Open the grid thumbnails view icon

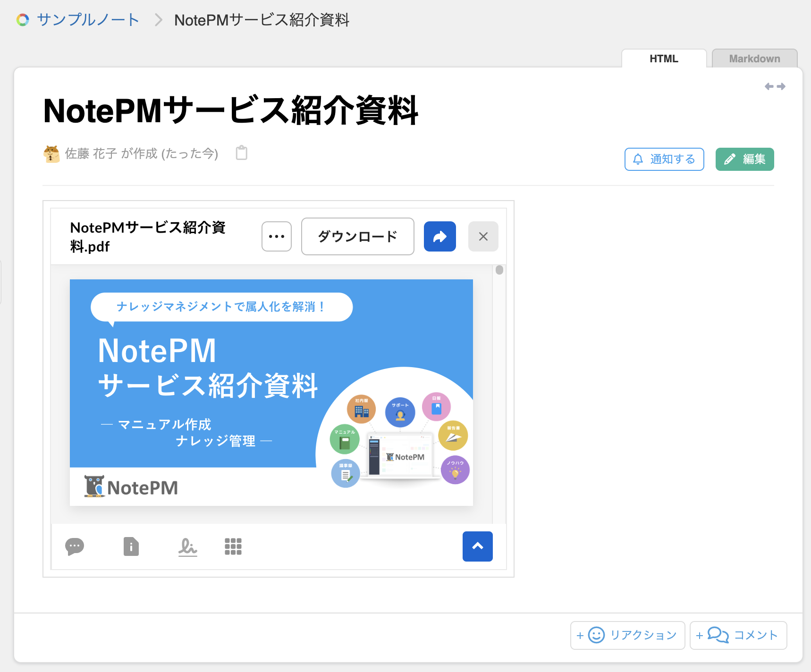(233, 546)
